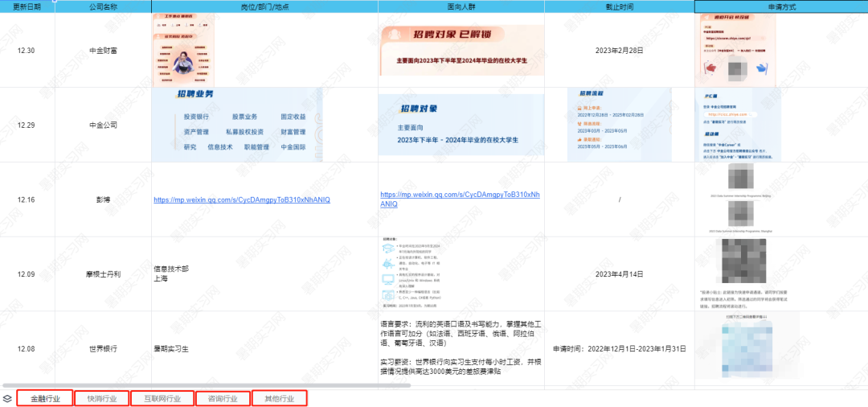Image resolution: width=868 pixels, height=407 pixels.
Task: Switch to the 咨询行业 sheet tab
Action: [223, 399]
